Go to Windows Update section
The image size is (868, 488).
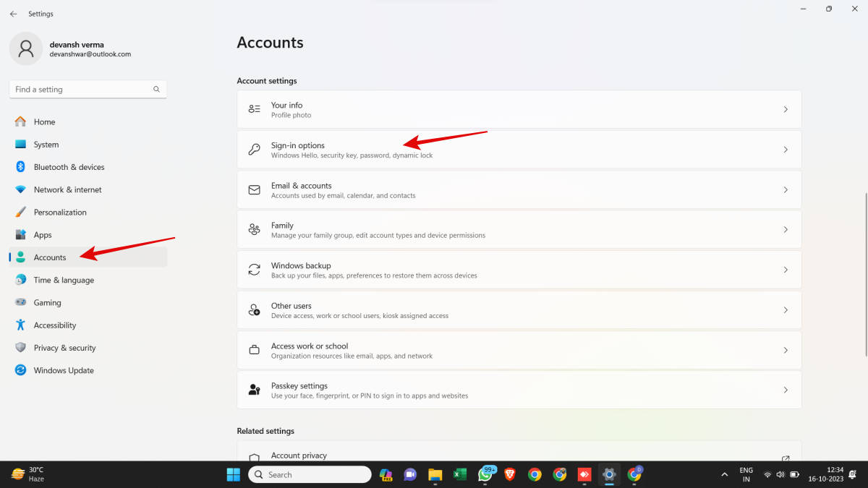[x=64, y=370]
